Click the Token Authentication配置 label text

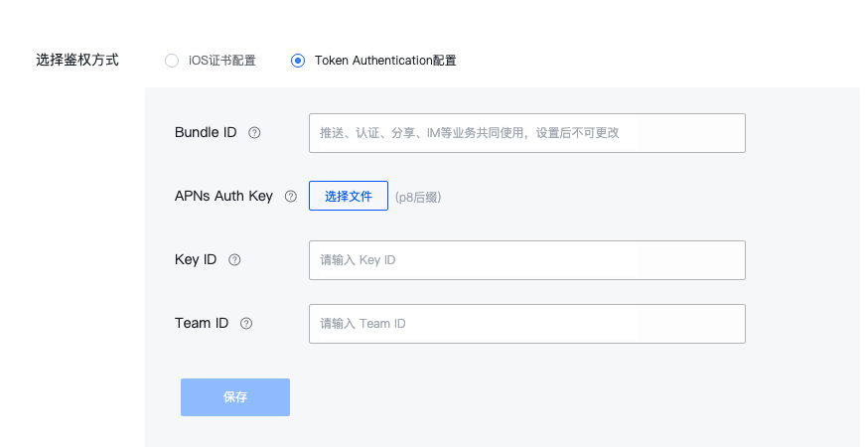point(385,61)
